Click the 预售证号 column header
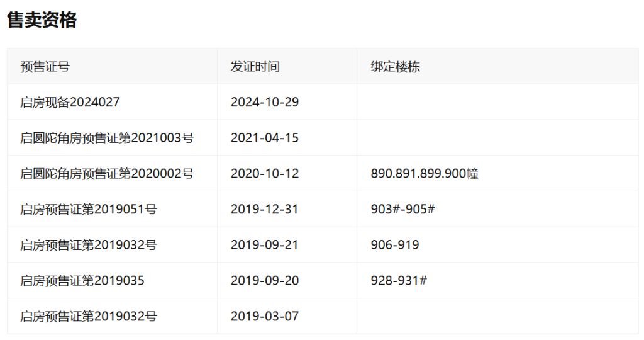 coord(45,67)
